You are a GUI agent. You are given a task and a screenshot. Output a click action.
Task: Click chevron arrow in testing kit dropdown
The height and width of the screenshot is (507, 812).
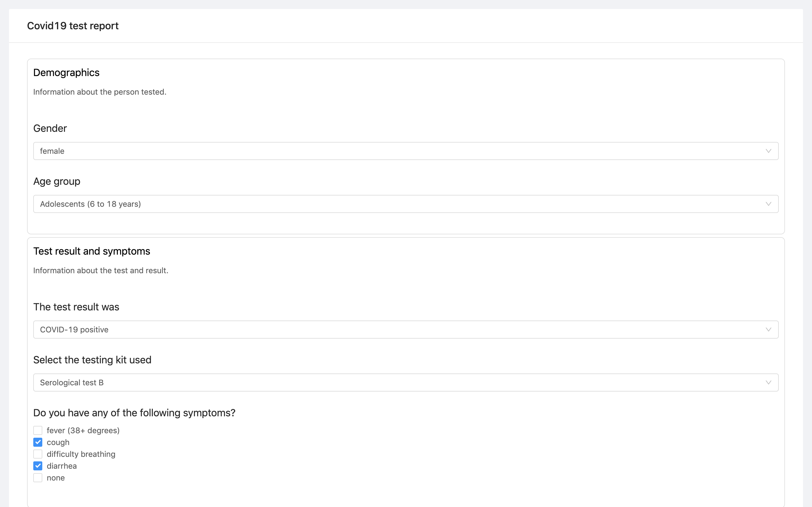tap(768, 383)
